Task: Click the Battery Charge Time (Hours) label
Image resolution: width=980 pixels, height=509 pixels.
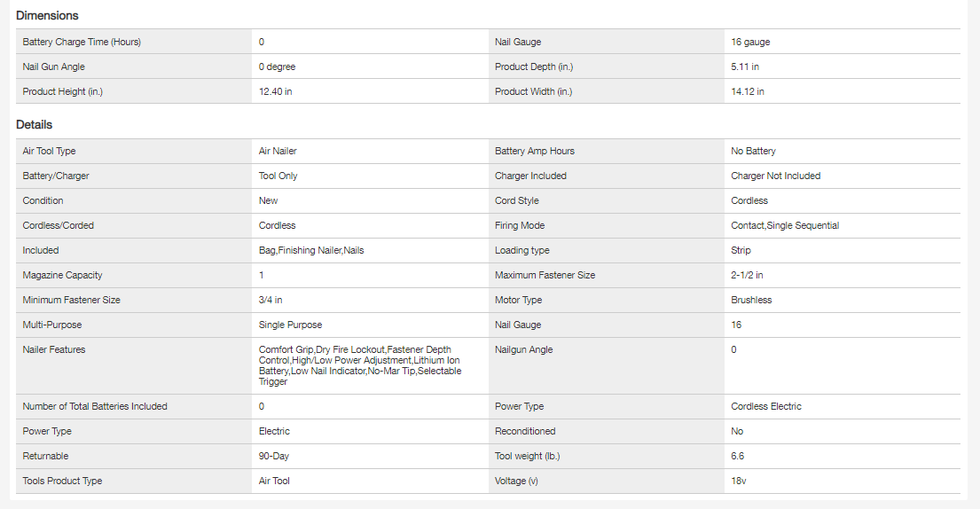Action: (82, 42)
